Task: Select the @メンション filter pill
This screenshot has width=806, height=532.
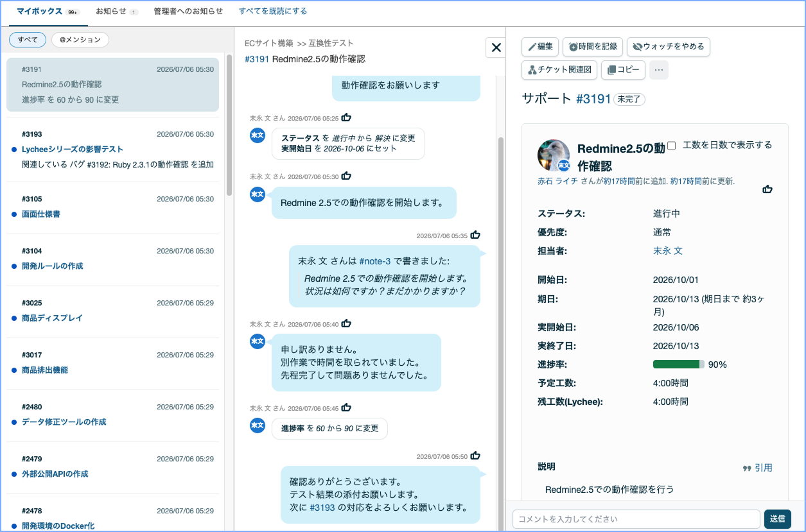Action: [x=80, y=40]
